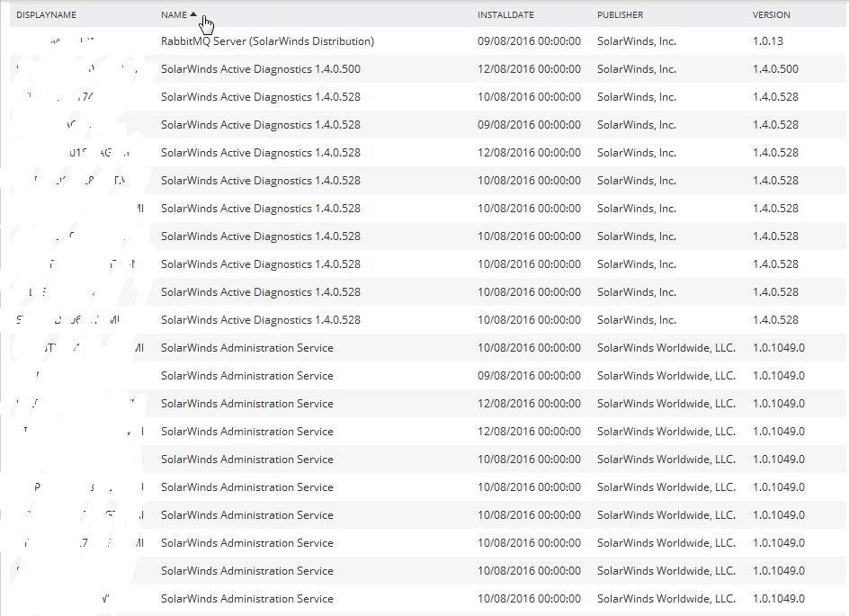The width and height of the screenshot is (849, 616).
Task: Sort by the PUBLISHER column header
Action: [x=620, y=15]
